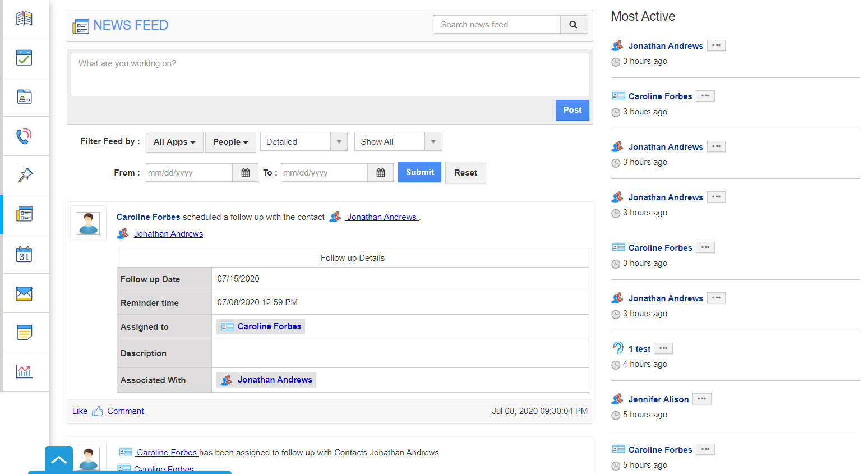Click the Comment link
This screenshot has height=474, width=868.
coord(126,411)
